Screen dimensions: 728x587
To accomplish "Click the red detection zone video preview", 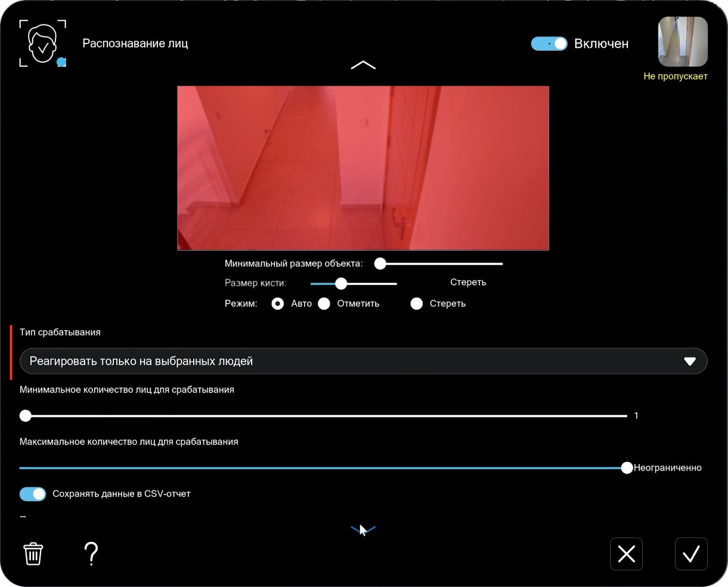I will point(363,168).
